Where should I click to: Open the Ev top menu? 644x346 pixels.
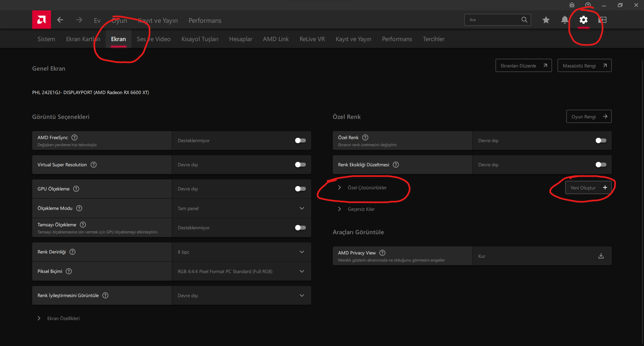coord(97,20)
